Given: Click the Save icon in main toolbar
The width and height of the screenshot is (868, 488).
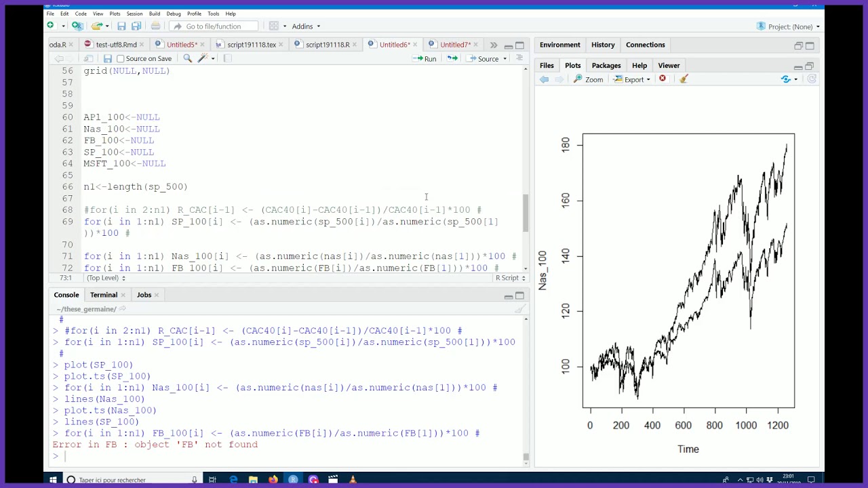Looking at the screenshot, I should [121, 26].
